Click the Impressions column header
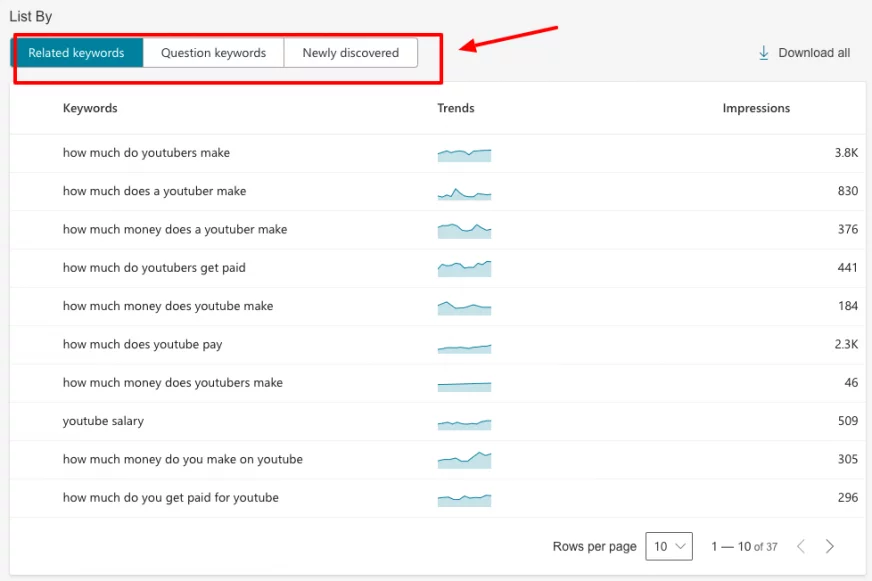 tap(756, 108)
